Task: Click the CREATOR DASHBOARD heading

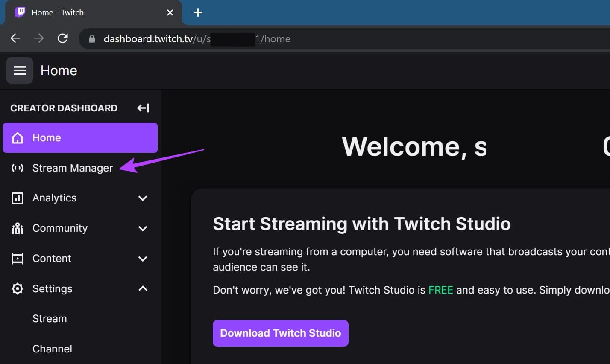Action: [64, 108]
